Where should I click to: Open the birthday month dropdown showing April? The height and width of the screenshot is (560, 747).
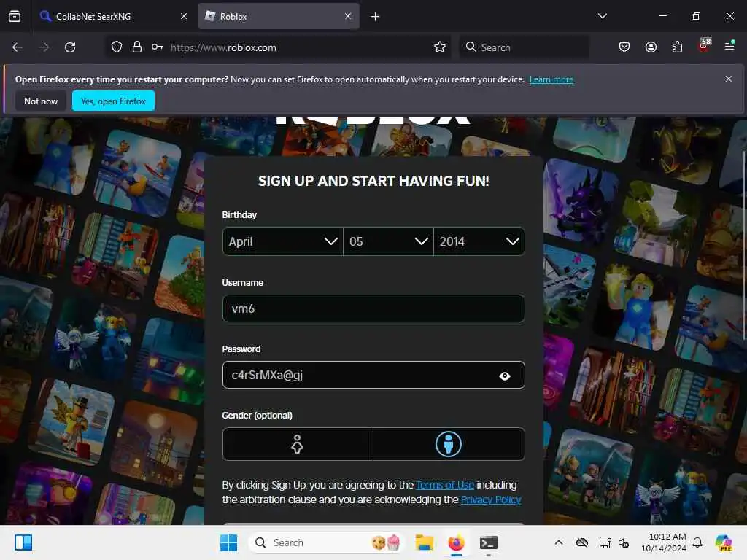pyautogui.click(x=283, y=241)
